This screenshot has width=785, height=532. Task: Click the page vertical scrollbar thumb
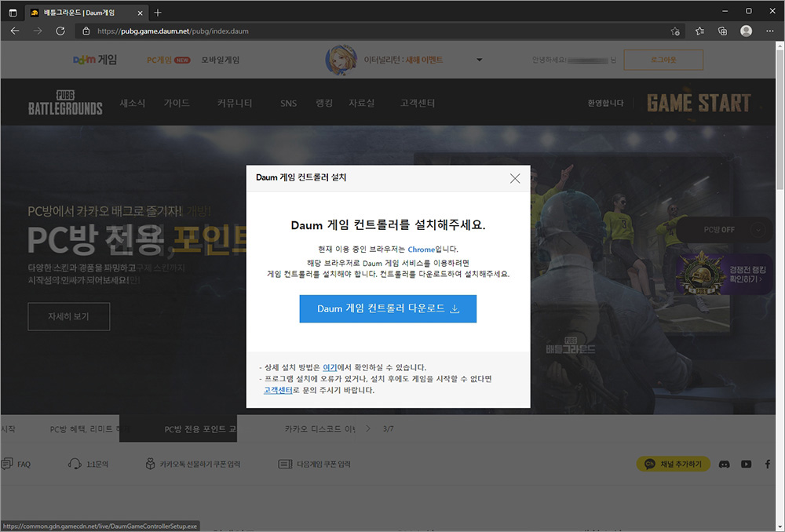tap(780, 119)
